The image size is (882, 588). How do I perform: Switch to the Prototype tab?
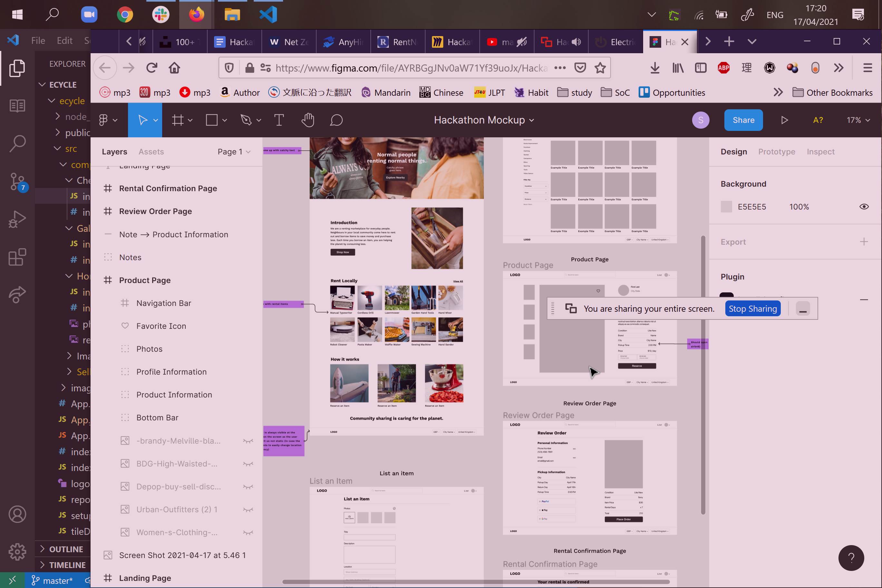(x=776, y=152)
